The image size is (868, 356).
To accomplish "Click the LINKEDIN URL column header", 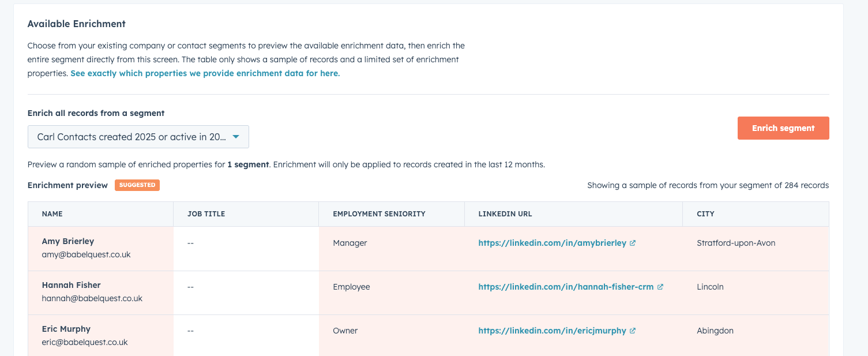I will [574, 214].
